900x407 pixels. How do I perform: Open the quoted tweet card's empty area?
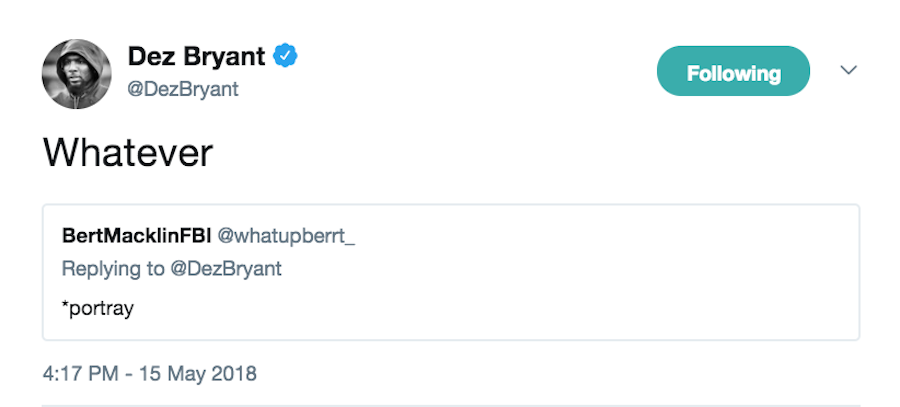(600, 290)
